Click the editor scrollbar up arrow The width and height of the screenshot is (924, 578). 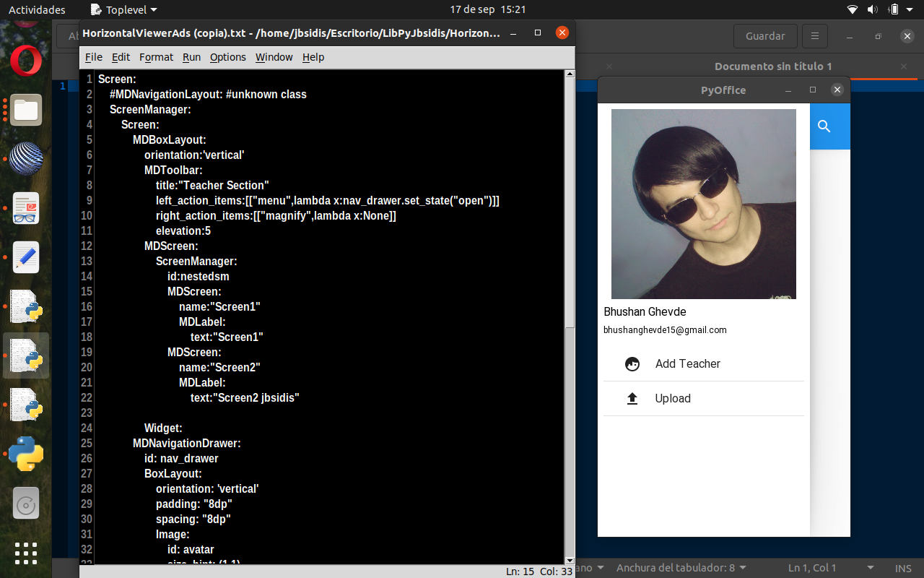coord(570,74)
